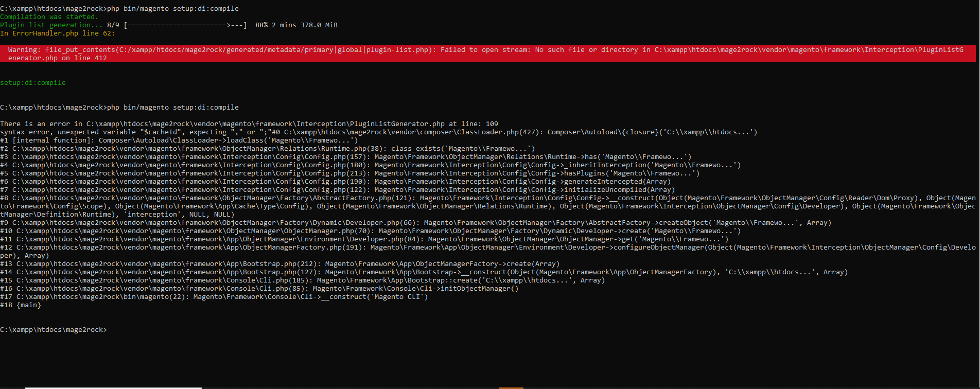Click the 'Compilation was started.' message
980x389 pixels.
tap(49, 16)
